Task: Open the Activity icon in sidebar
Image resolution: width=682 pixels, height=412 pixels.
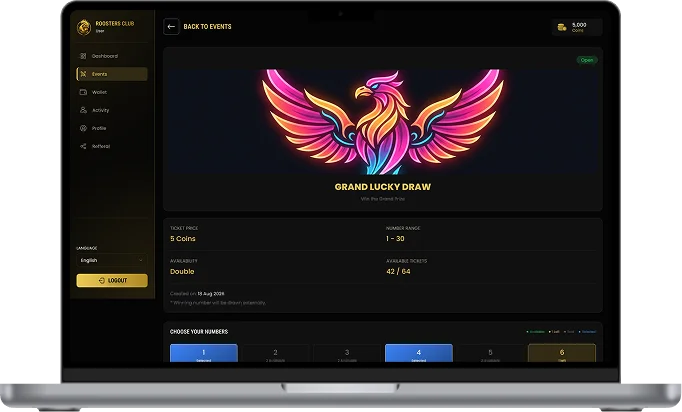Action: tap(83, 110)
